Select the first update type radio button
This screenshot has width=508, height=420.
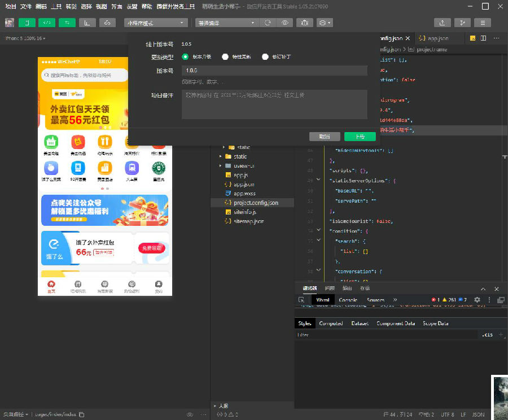(x=185, y=57)
